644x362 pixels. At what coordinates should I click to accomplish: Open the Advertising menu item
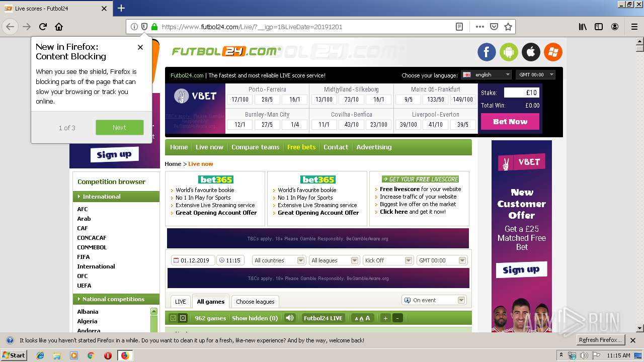click(x=374, y=147)
